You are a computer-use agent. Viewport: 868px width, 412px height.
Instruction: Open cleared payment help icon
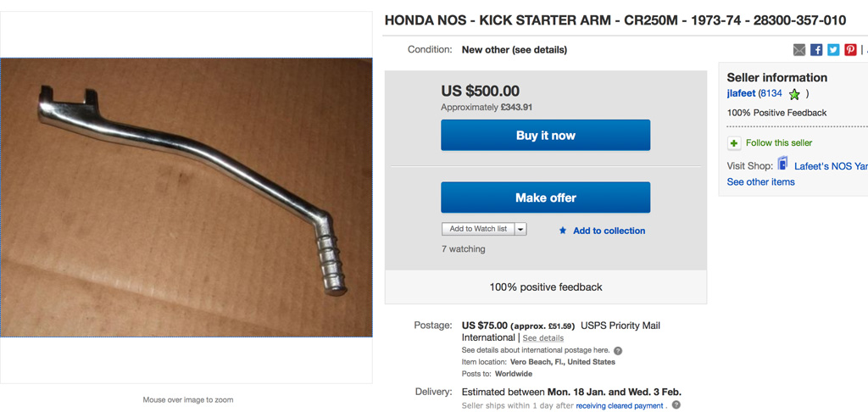676,405
